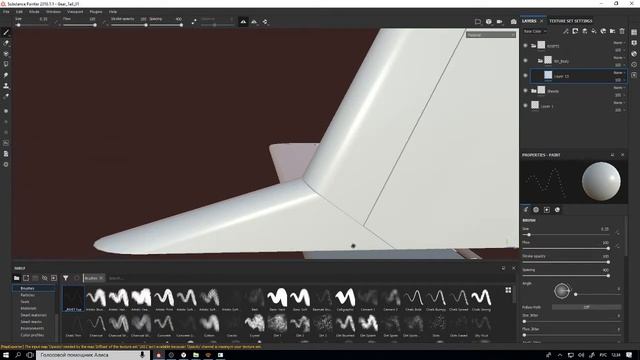Viewport: 640px width, 360px height.
Task: Adjust the Flow slider in top toolbar
Action: 80,25
